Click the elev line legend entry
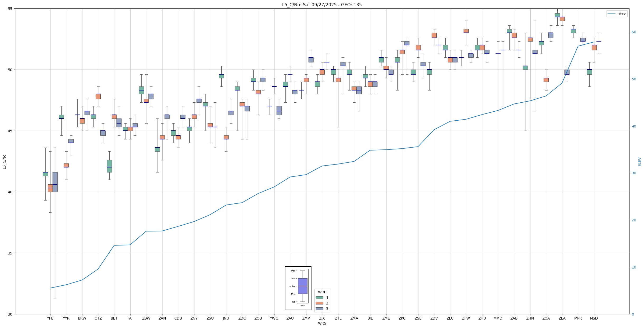Screen dimensions: 644x328 pos(617,13)
